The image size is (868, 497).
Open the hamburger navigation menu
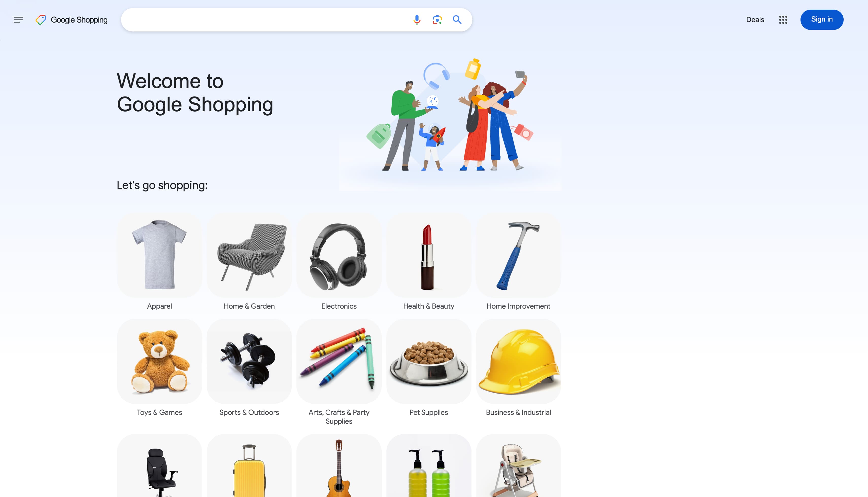18,20
